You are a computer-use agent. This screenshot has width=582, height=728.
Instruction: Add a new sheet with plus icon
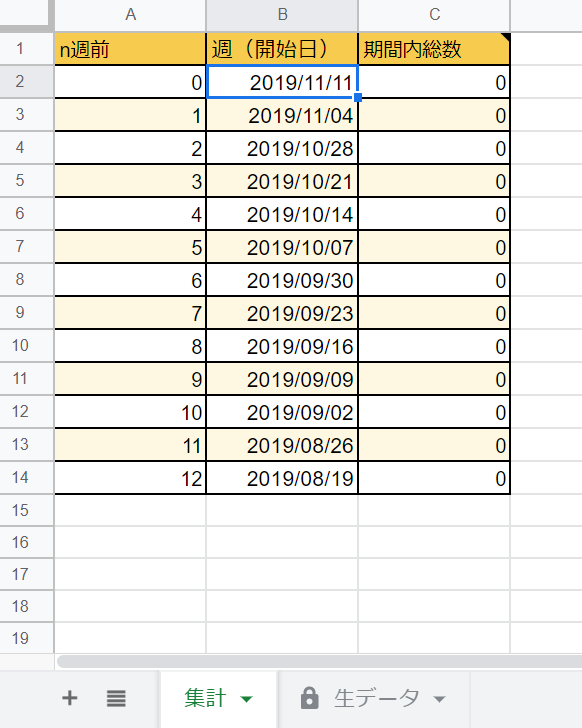pos(70,698)
